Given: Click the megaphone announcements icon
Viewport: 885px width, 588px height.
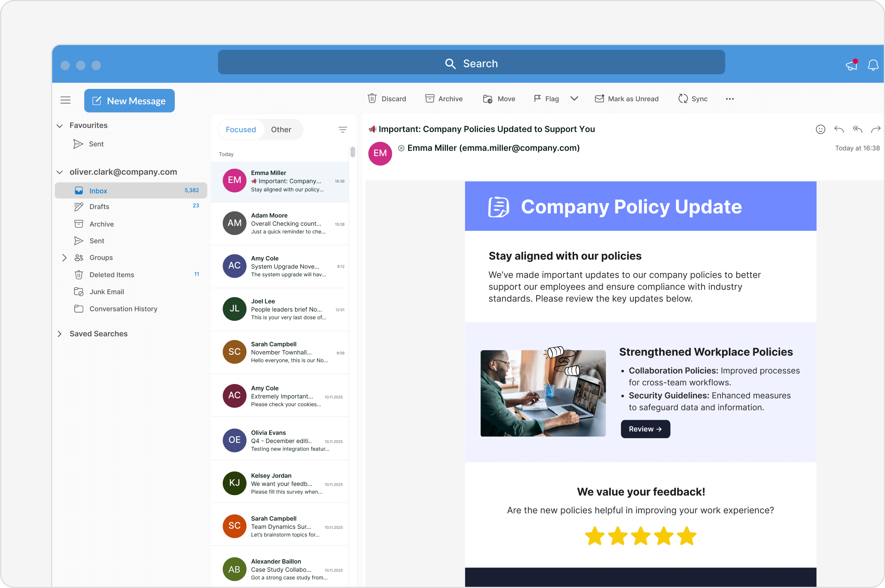Looking at the screenshot, I should click(851, 65).
